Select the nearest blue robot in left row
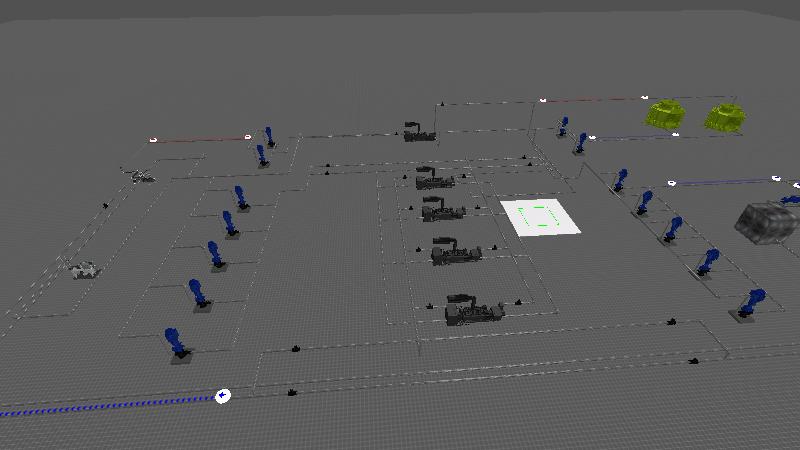800x450 pixels. (177, 342)
